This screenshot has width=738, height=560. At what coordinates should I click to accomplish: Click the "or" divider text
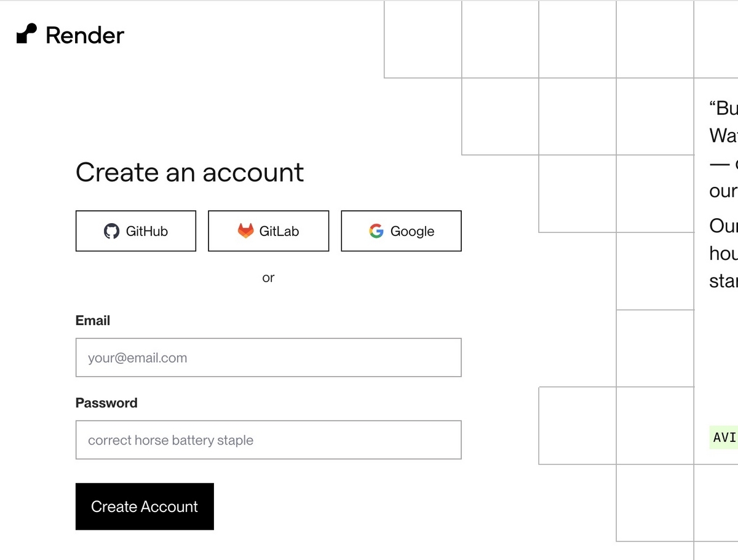pyautogui.click(x=268, y=277)
